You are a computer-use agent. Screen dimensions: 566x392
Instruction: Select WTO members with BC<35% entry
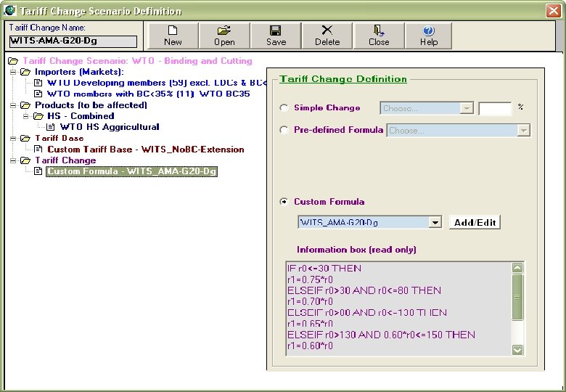pyautogui.click(x=148, y=94)
